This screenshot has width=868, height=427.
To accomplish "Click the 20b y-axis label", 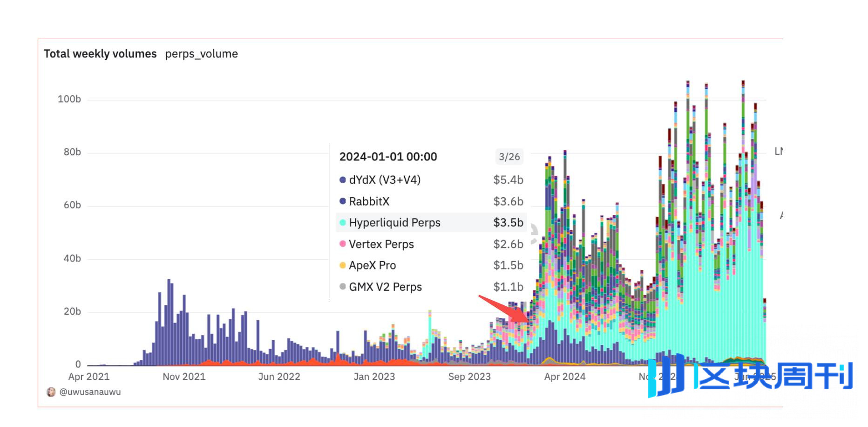I will pyautogui.click(x=72, y=312).
